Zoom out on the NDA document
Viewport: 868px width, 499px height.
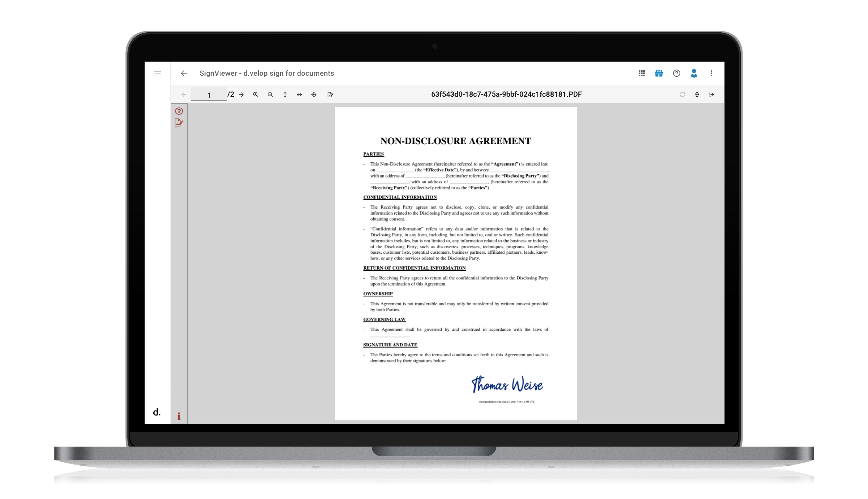[271, 94]
